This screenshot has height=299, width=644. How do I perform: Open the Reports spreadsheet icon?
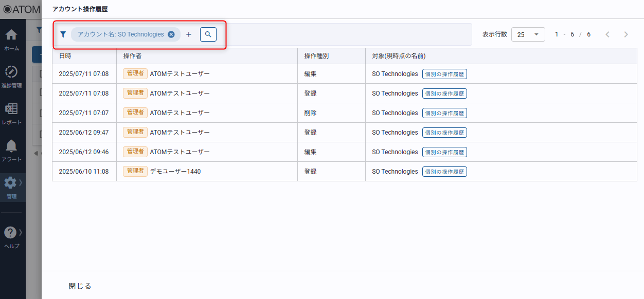11,113
